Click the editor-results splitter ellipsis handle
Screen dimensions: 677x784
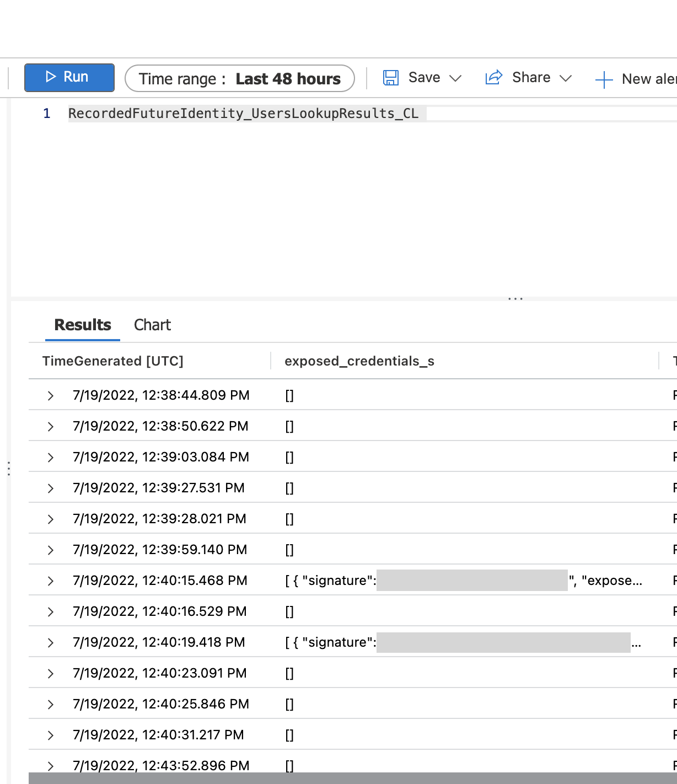coord(515,299)
